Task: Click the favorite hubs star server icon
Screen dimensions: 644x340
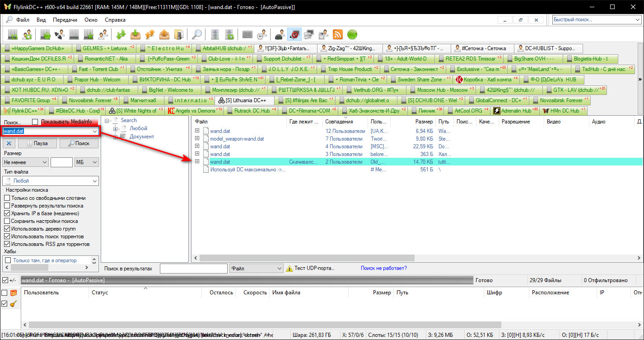Action: 89,34
